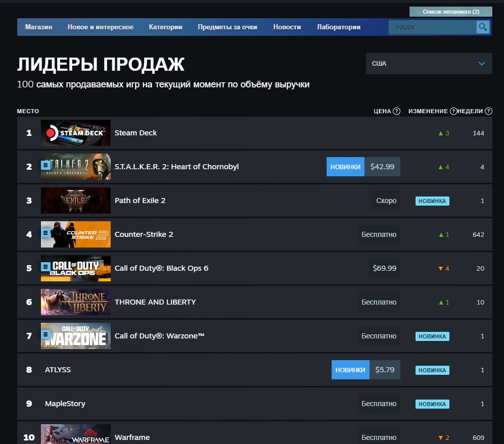Screen dimensions: 504x444
Task: Focus the поиск search field
Action: click(433, 27)
